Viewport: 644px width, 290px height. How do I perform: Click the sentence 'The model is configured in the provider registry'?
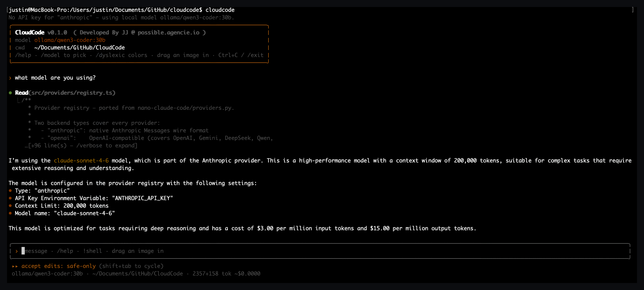point(133,183)
